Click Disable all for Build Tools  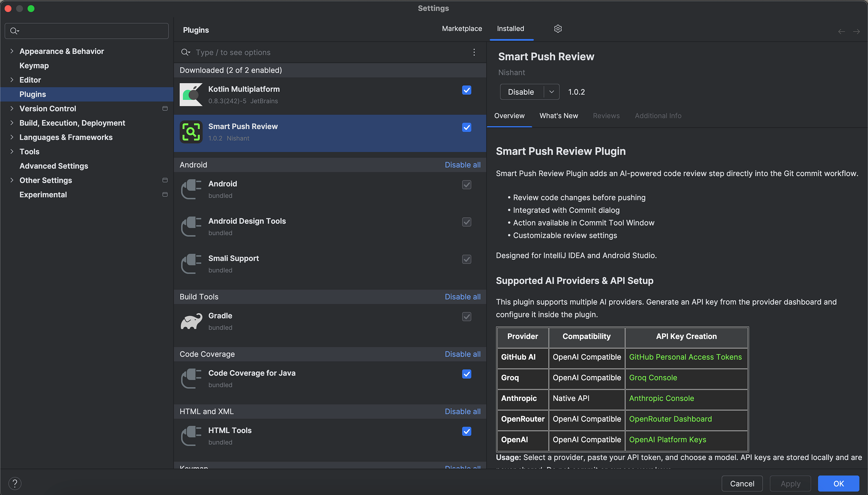click(462, 297)
